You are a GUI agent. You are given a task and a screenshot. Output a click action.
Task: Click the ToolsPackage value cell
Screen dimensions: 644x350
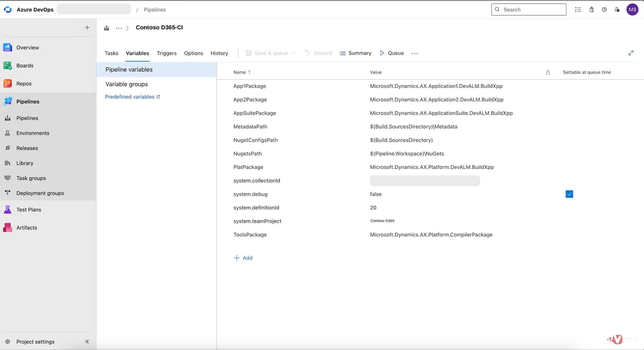pos(431,235)
